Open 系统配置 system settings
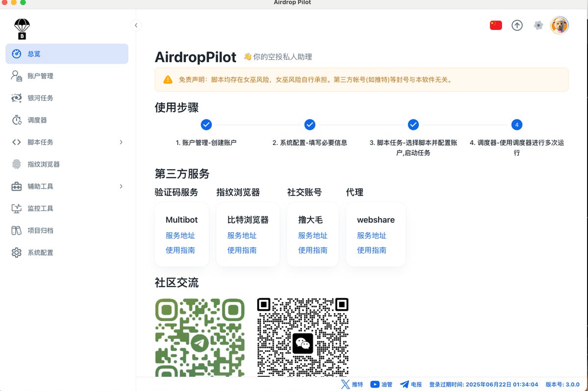This screenshot has width=588, height=391. tap(67, 253)
